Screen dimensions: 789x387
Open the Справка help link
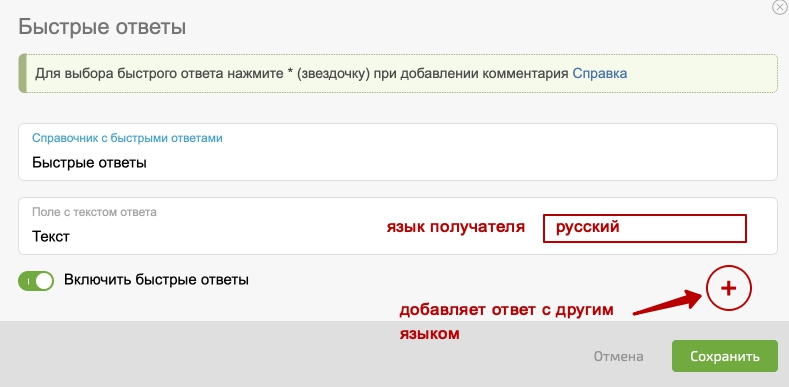click(x=600, y=73)
